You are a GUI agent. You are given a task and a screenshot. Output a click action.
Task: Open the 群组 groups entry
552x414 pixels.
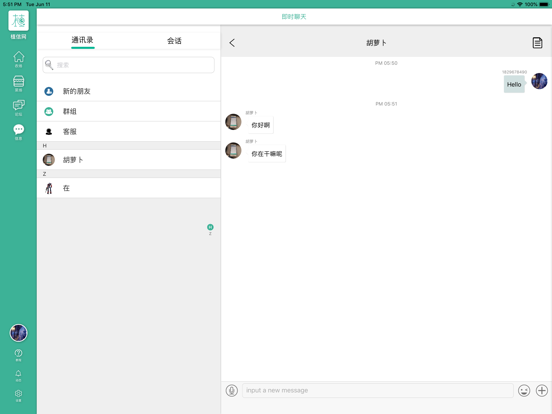(128, 112)
